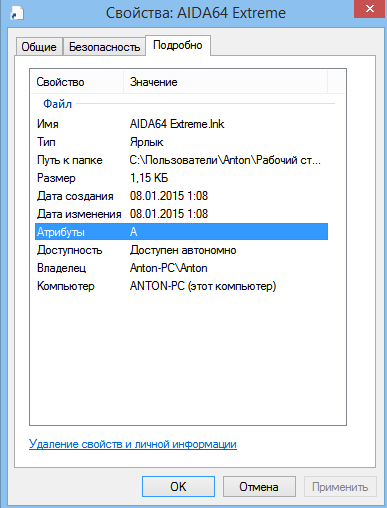This screenshot has width=387, height=508.
Task: Click the Дата создания value 08.01.2015 1:08
Action: 169,196
